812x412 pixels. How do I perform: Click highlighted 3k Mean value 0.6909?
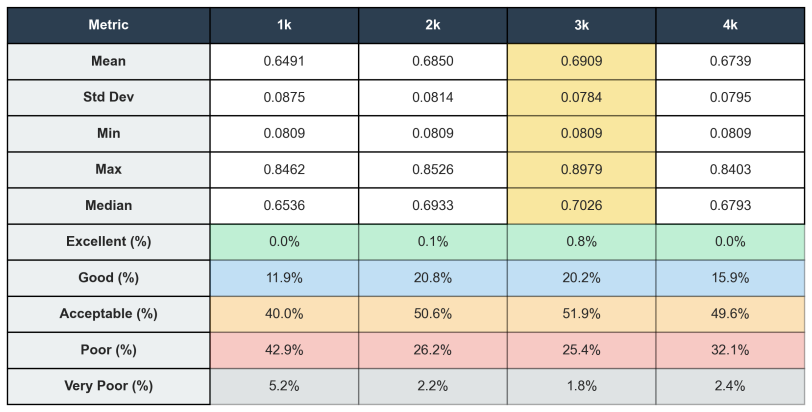(x=582, y=62)
